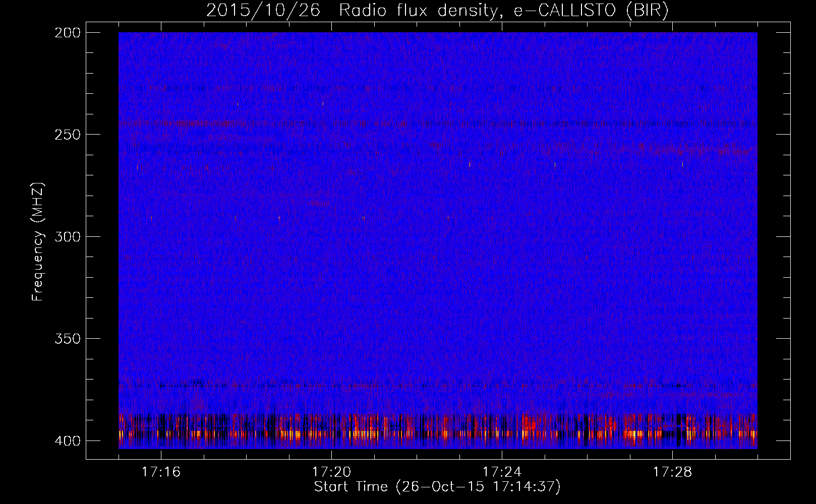Screen dimensions: 816x504
Task: Select the "17:28" time tick label
Action: pos(672,472)
